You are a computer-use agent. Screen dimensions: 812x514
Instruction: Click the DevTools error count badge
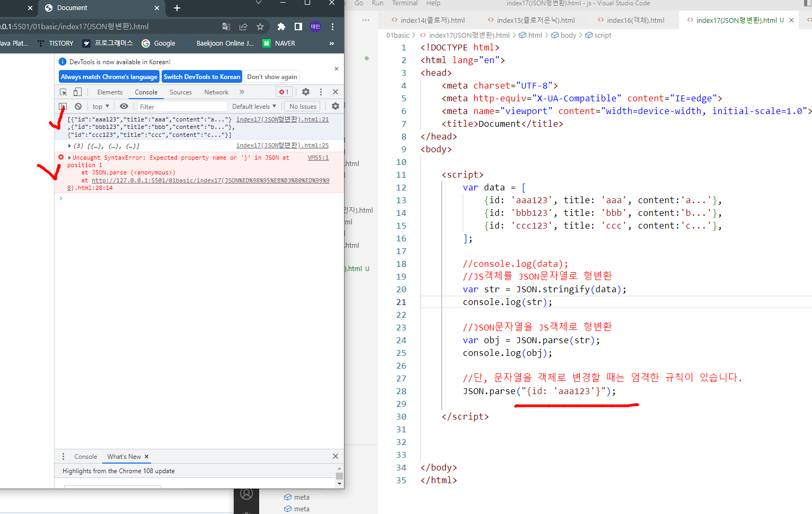[x=284, y=92]
